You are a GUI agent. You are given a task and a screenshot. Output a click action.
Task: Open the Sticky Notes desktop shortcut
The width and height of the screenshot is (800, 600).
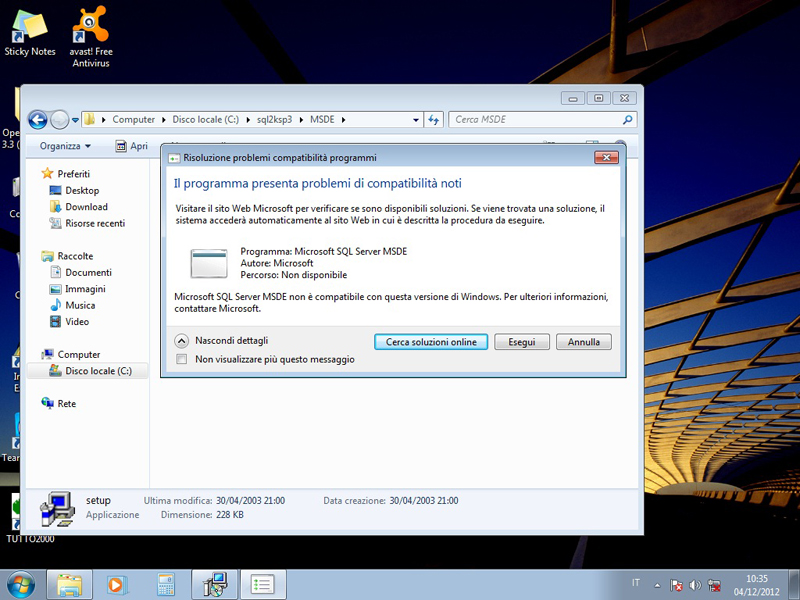[30, 32]
